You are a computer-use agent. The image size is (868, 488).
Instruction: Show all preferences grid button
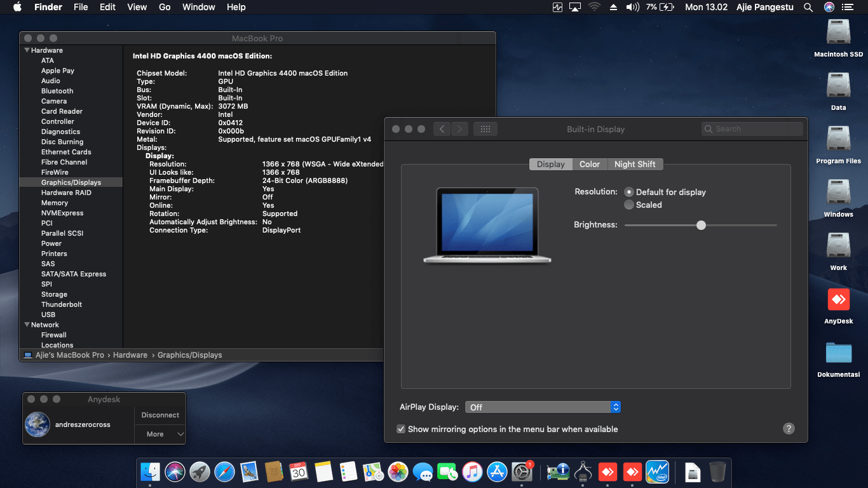tap(485, 129)
